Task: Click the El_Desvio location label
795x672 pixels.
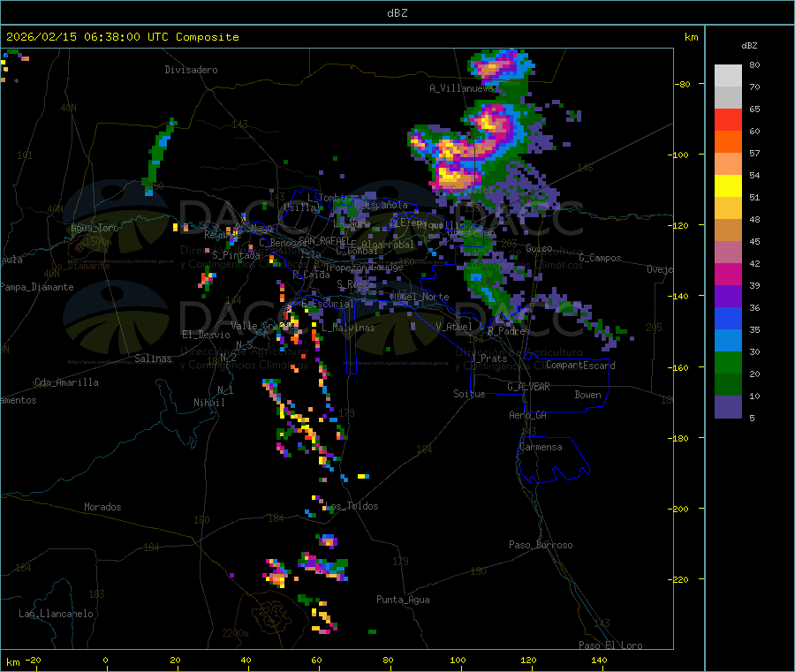Action: [207, 335]
